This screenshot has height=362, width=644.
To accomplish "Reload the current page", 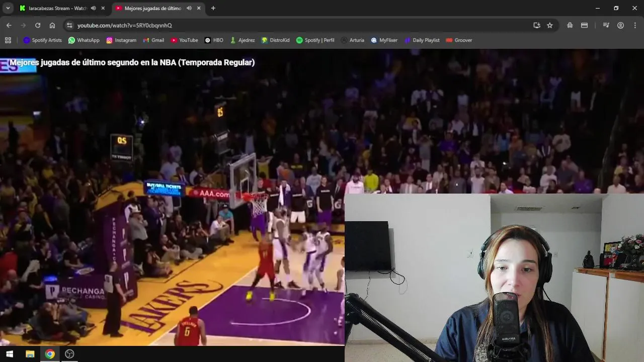I will pos(38,25).
